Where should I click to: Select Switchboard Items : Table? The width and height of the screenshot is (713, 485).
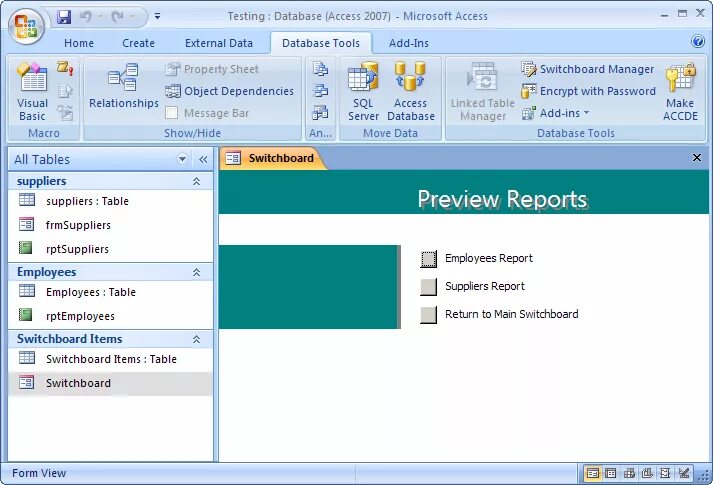coord(110,359)
